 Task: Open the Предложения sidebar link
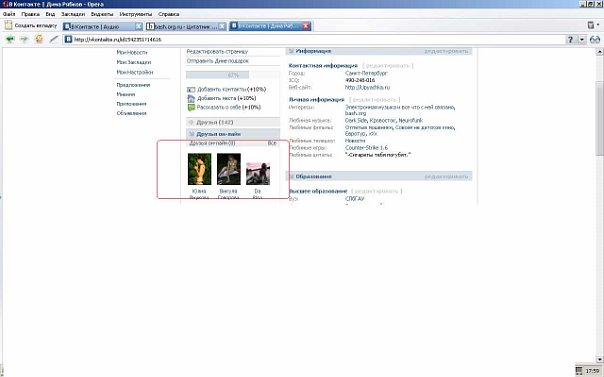(133, 85)
